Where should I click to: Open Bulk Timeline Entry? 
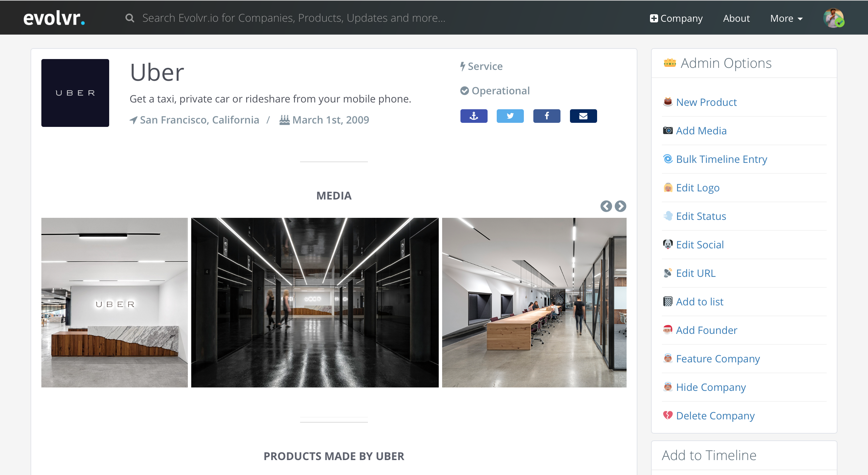(x=722, y=159)
